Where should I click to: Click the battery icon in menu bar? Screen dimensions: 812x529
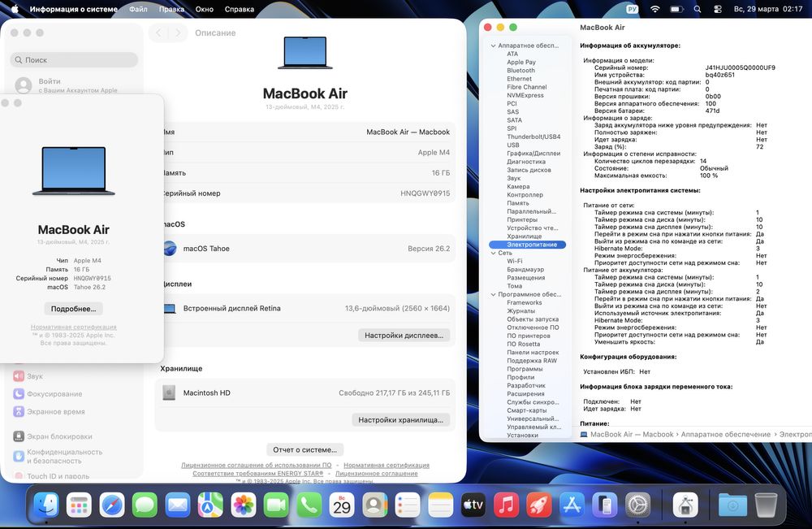coord(676,9)
